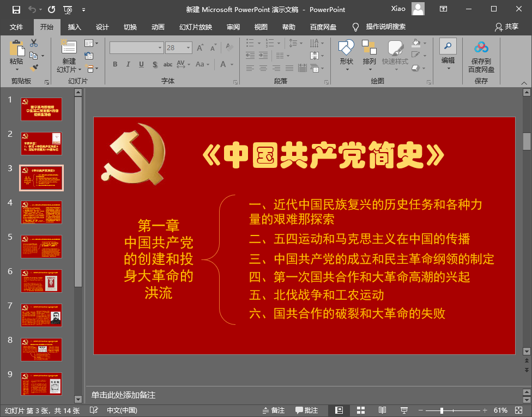Click the Save icon in quick access toolbar

pyautogui.click(x=16, y=9)
